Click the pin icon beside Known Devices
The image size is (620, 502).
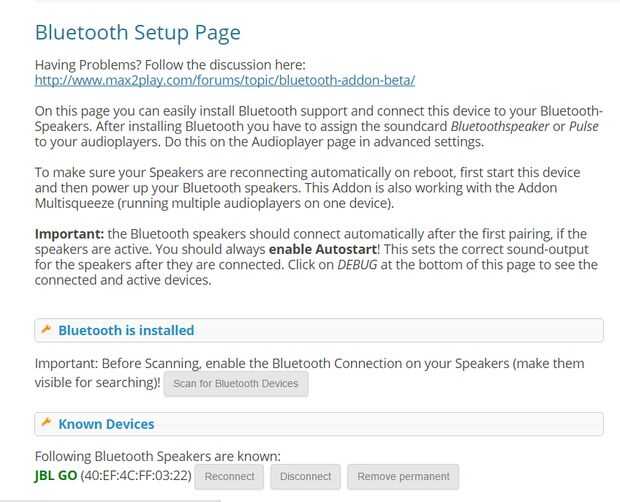coord(45,424)
